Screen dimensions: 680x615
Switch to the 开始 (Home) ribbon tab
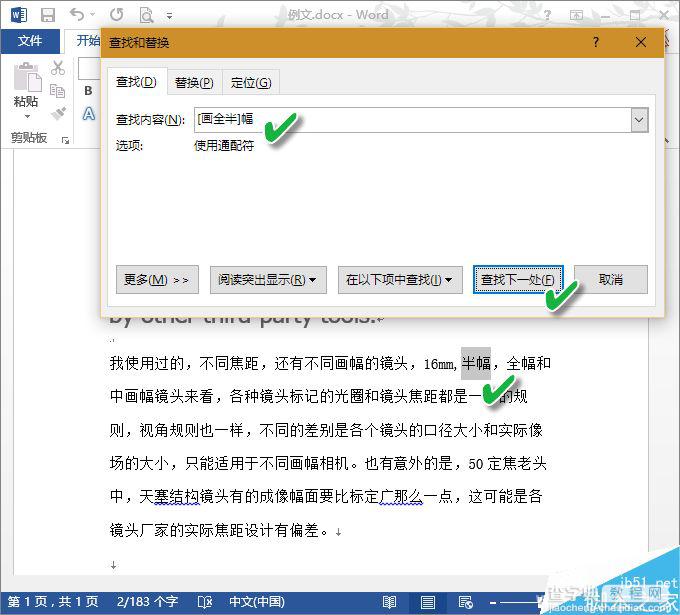point(88,41)
